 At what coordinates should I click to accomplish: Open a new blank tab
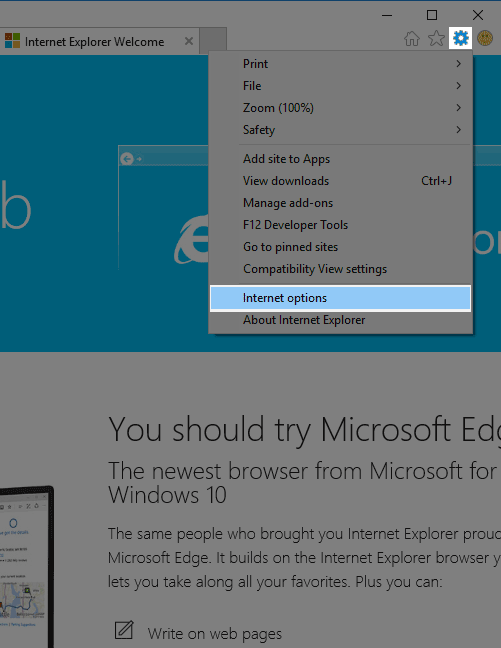click(213, 41)
